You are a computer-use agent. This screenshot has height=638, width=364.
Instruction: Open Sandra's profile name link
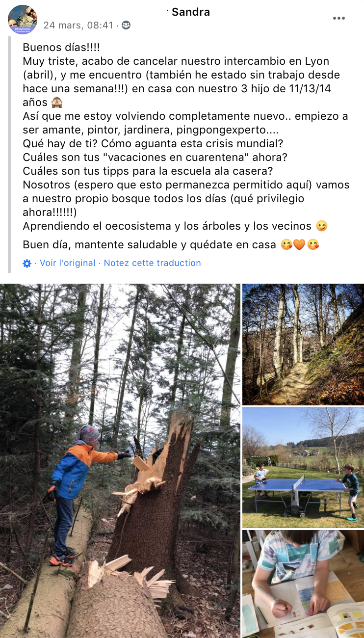tap(191, 12)
